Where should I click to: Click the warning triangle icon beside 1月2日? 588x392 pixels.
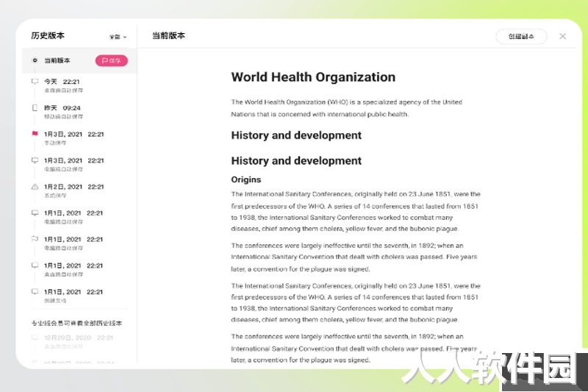(x=35, y=186)
